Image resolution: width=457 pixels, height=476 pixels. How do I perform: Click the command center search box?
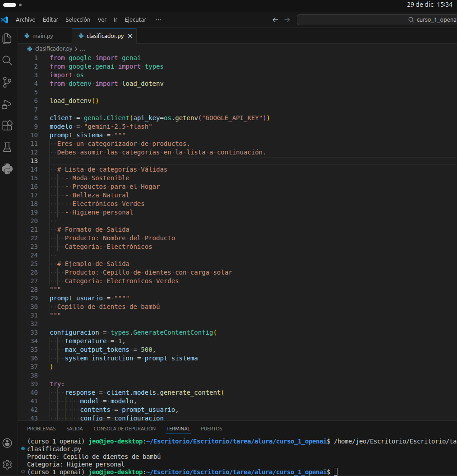(377, 20)
